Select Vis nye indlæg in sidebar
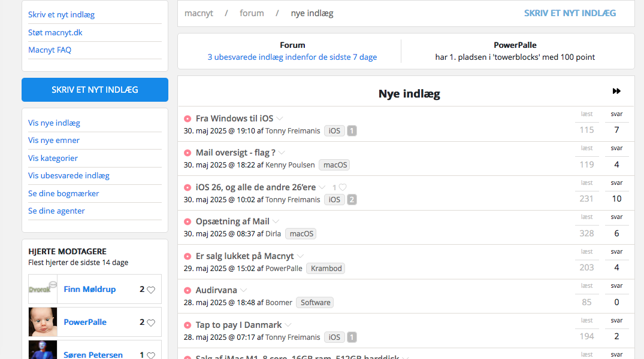Viewport: 644px width, 359px height. (x=54, y=123)
